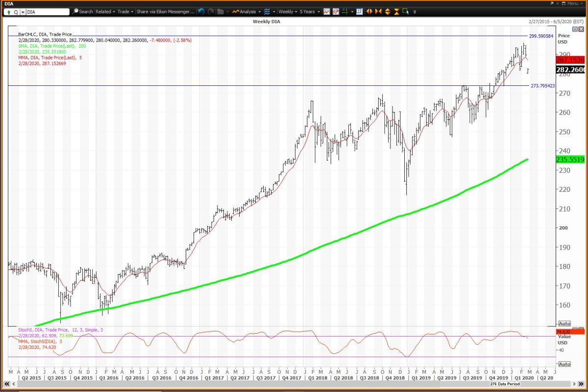Click the 273.795423 horizontal line label
Viewport: 588px width, 392px height.
542,86
